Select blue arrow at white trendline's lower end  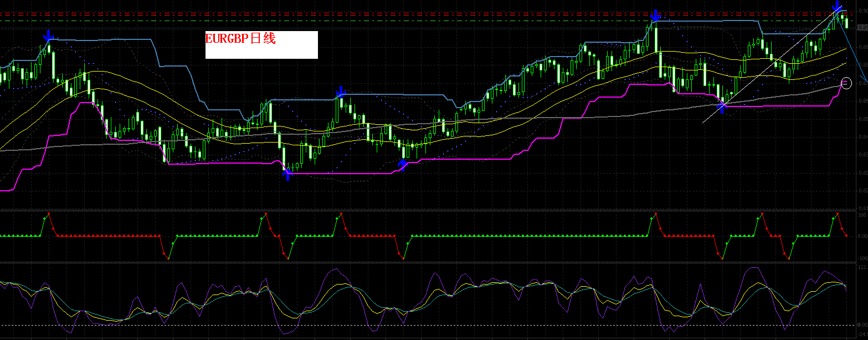(x=722, y=108)
